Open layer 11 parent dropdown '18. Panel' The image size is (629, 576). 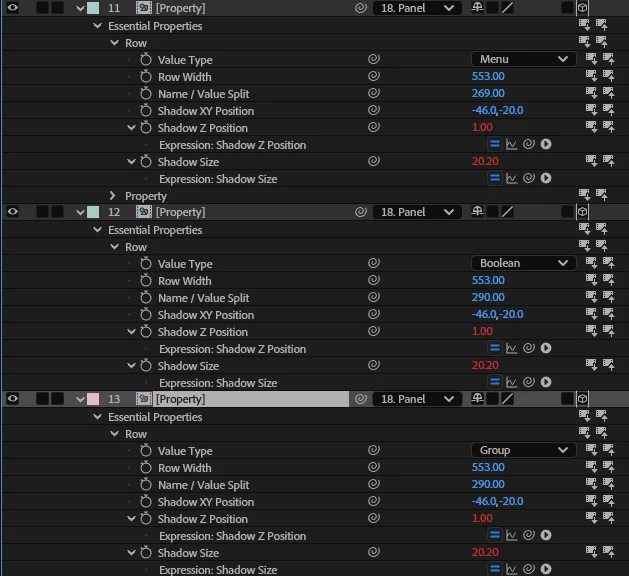417,8
